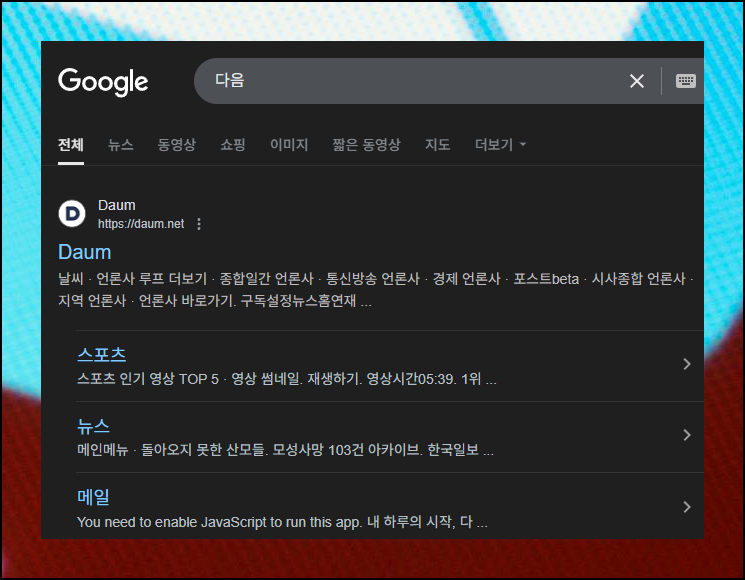Click text You need to enable JavaScript

coord(172,522)
